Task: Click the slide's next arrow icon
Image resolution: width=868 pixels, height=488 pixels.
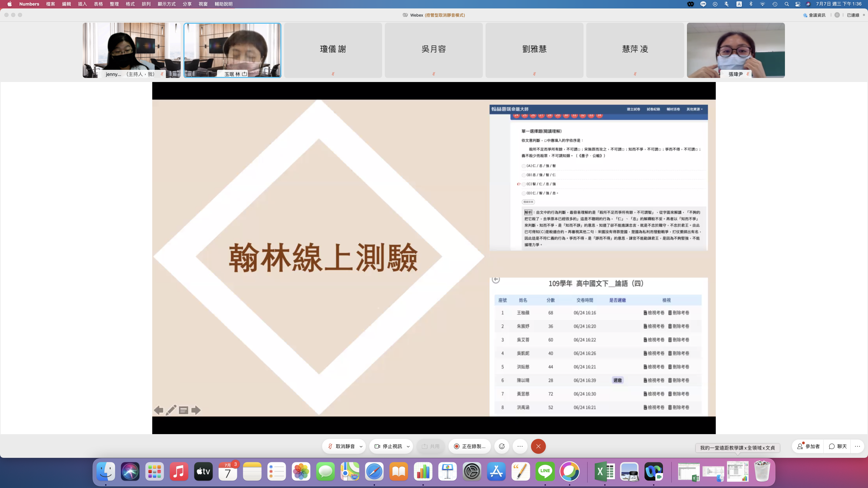Action: coord(196,410)
